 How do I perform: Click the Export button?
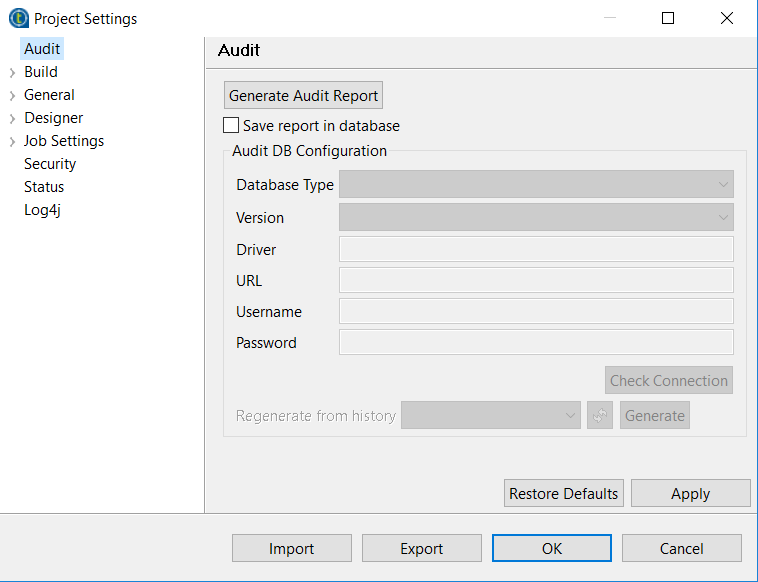click(422, 549)
